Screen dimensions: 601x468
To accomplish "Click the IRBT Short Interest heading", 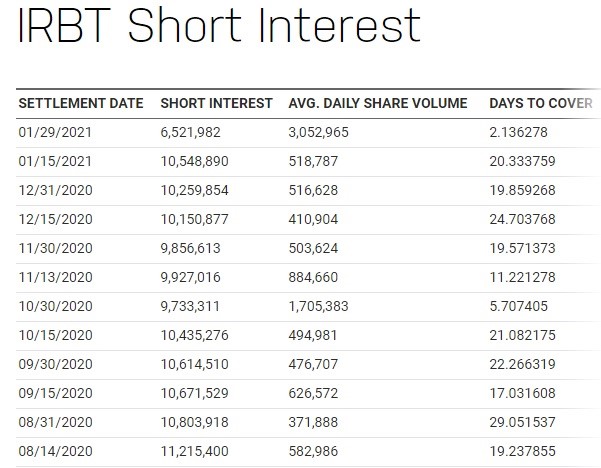I will (x=219, y=26).
